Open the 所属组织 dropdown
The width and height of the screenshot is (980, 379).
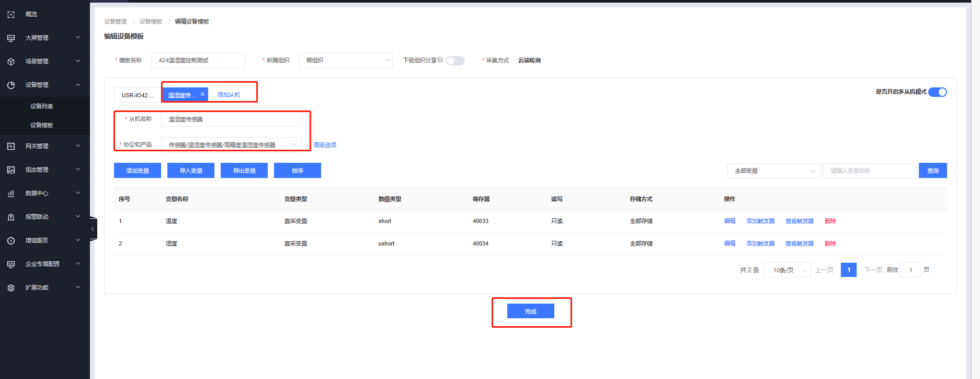point(345,61)
